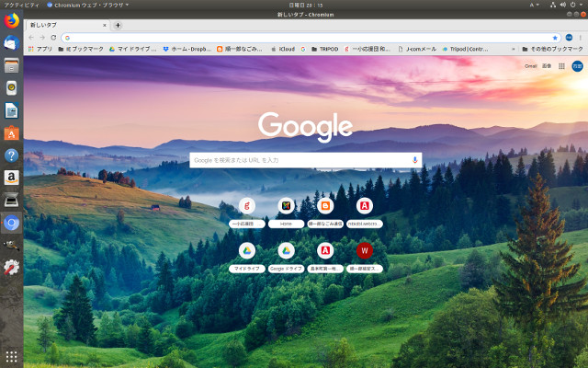This screenshot has width=588, height=368.
Task: Open a new tab with the plus button
Action: pyautogui.click(x=118, y=25)
